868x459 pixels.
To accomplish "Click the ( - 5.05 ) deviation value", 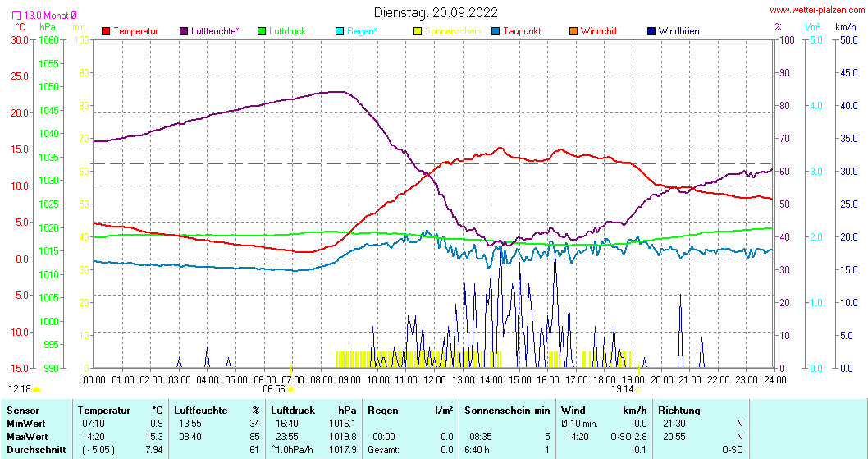I will point(98,450).
